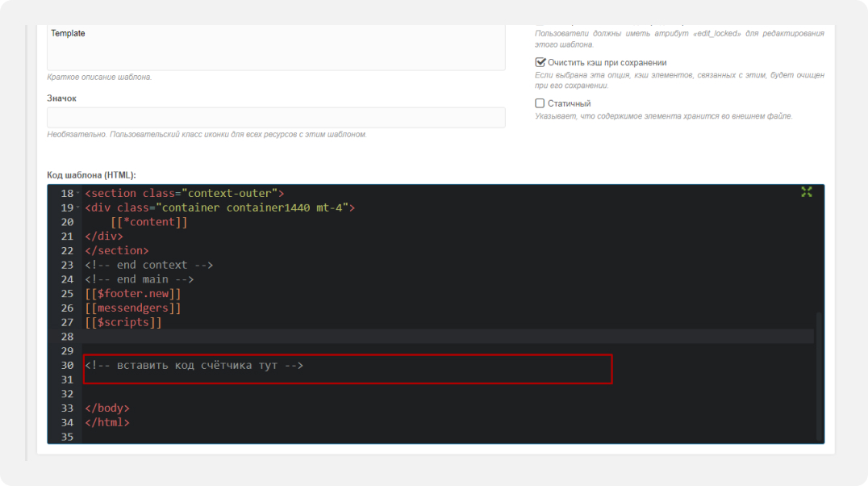
Task: Click the "end context" comment line
Action: click(x=148, y=265)
